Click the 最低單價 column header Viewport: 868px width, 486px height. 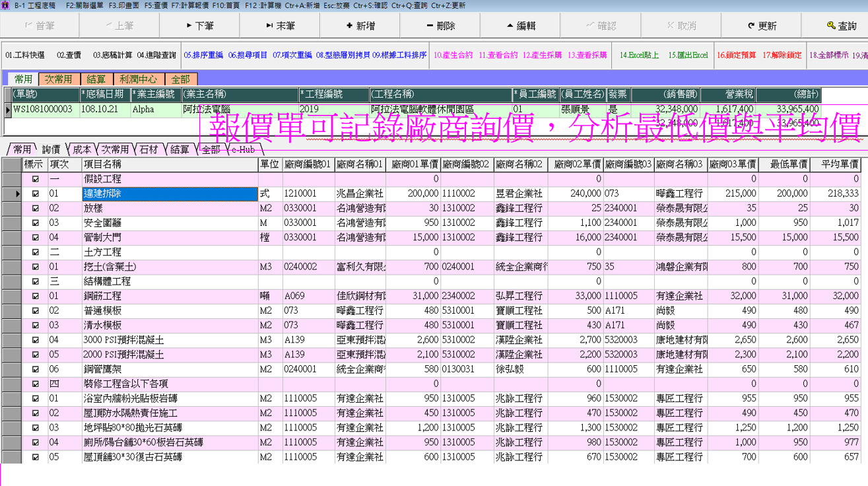[785, 164]
